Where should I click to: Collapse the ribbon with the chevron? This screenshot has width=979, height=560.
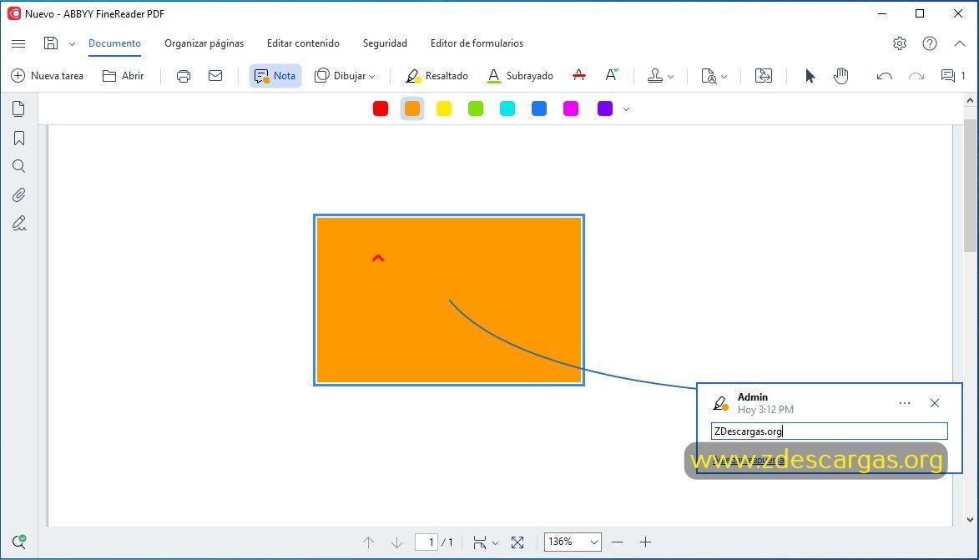(960, 43)
